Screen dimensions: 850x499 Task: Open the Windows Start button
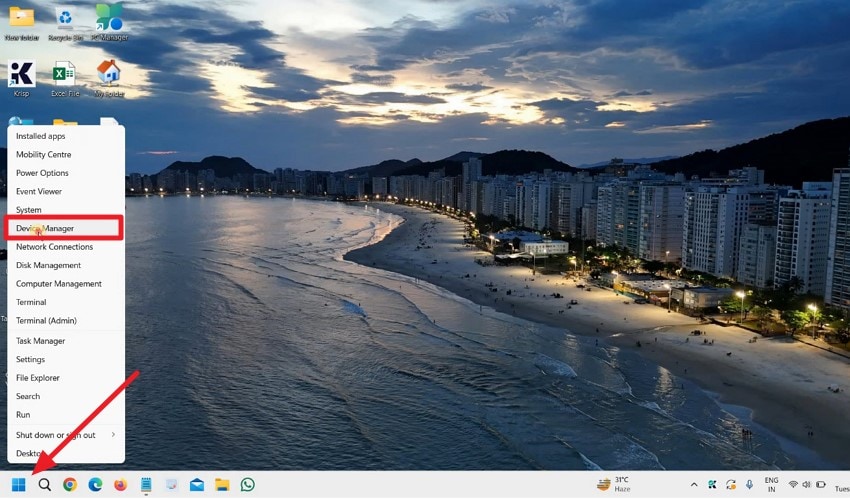(x=18, y=484)
